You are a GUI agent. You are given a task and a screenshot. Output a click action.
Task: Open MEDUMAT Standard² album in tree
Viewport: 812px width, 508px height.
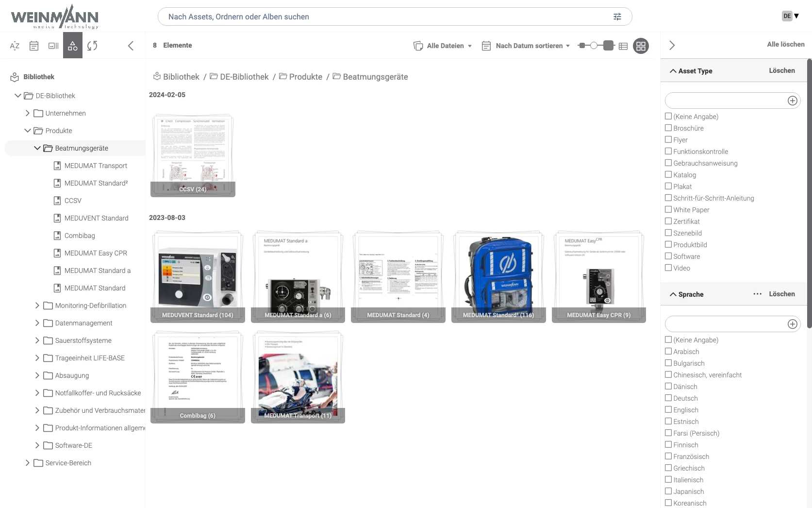pyautogui.click(x=96, y=183)
